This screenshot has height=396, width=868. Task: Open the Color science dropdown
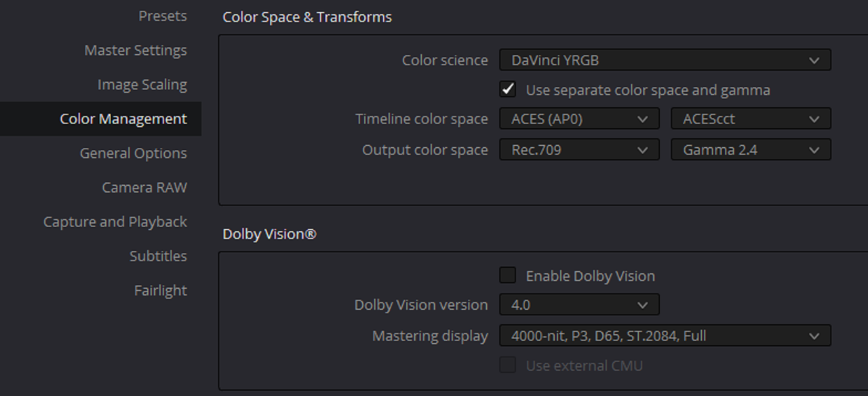coord(665,60)
